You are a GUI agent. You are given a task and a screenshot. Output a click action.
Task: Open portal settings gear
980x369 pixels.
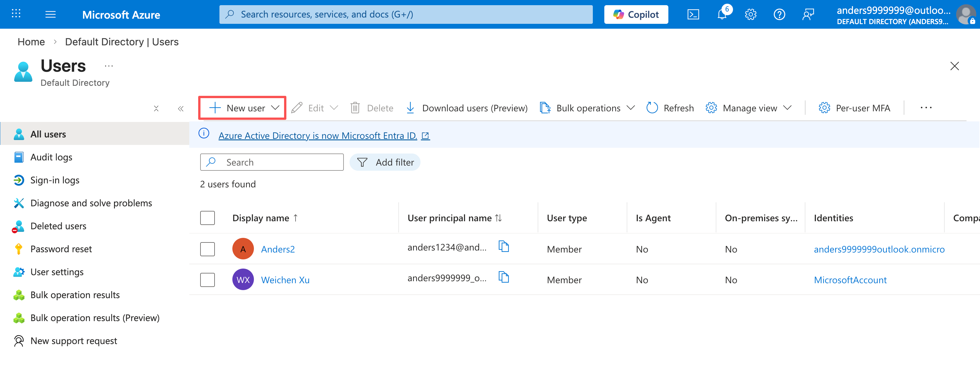pos(750,14)
